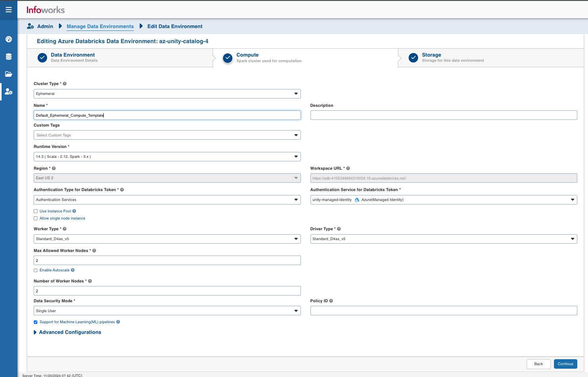Image resolution: width=588 pixels, height=377 pixels.
Task: Open the admin user-gear sidebar icon
Action: click(9, 91)
